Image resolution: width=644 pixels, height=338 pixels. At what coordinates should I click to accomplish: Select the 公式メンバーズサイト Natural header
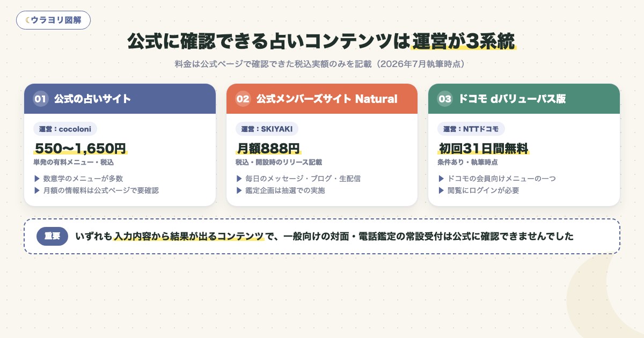tap(322, 99)
